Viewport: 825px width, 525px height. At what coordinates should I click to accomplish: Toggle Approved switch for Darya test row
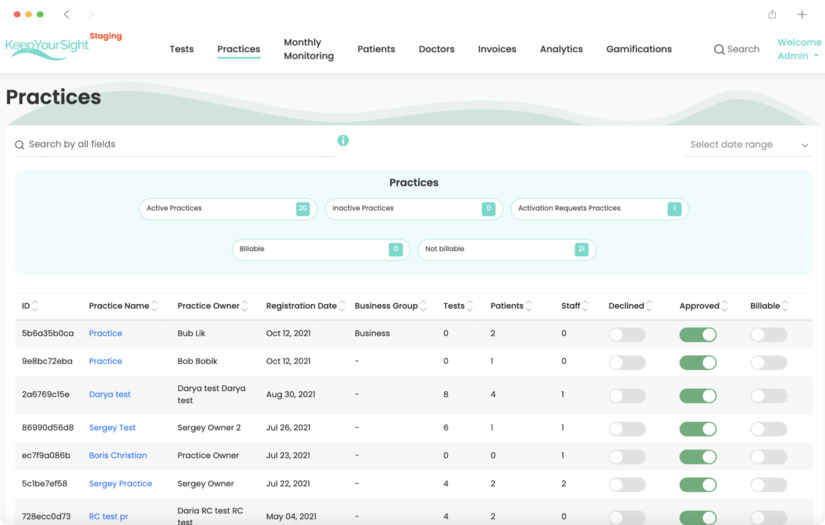(x=698, y=396)
